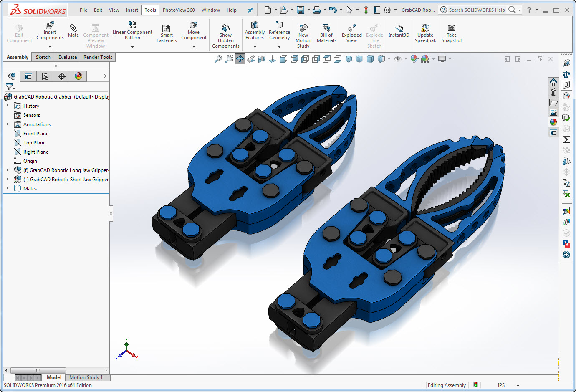Click Smart Fasteners button

[x=167, y=34]
